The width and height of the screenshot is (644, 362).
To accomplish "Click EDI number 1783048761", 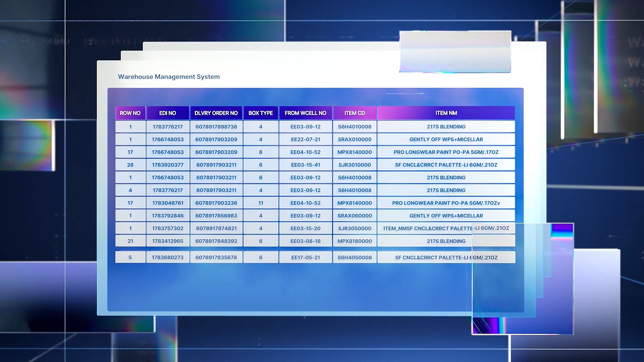I will point(168,203).
